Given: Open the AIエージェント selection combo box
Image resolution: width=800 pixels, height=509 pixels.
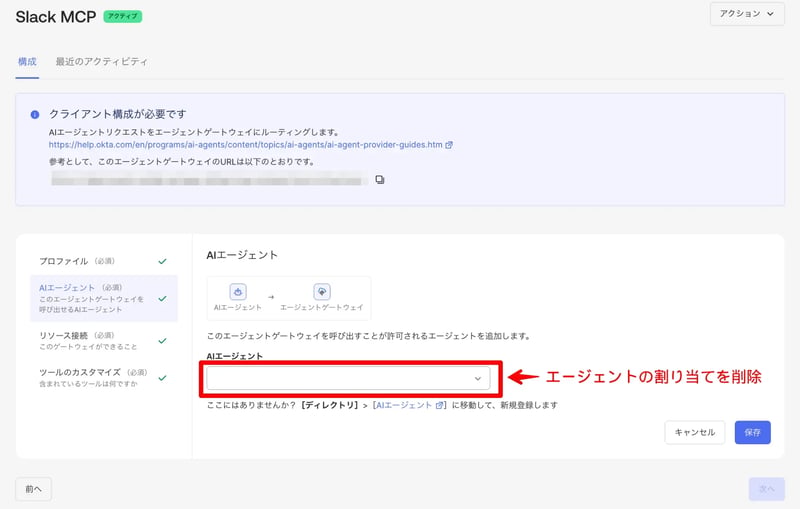Looking at the screenshot, I should [348, 378].
